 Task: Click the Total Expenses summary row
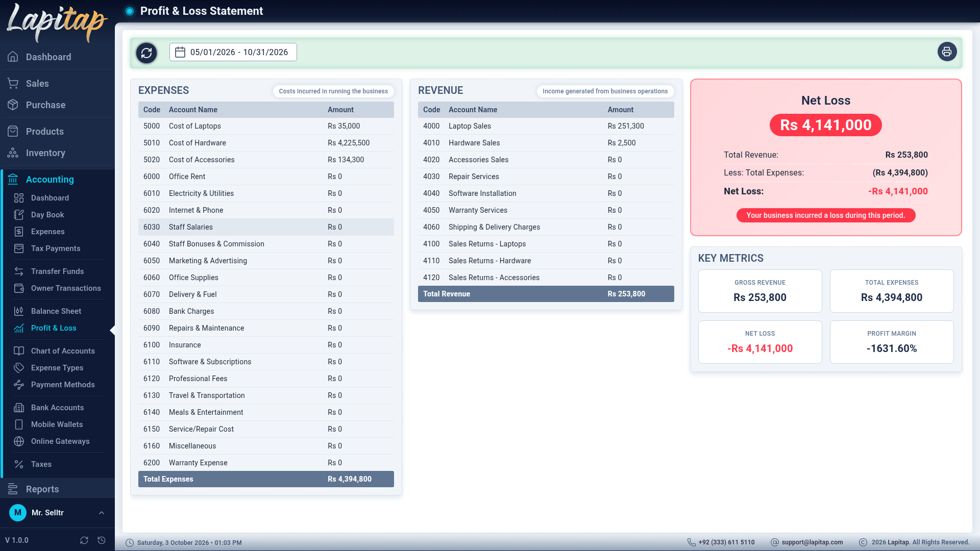(266, 479)
